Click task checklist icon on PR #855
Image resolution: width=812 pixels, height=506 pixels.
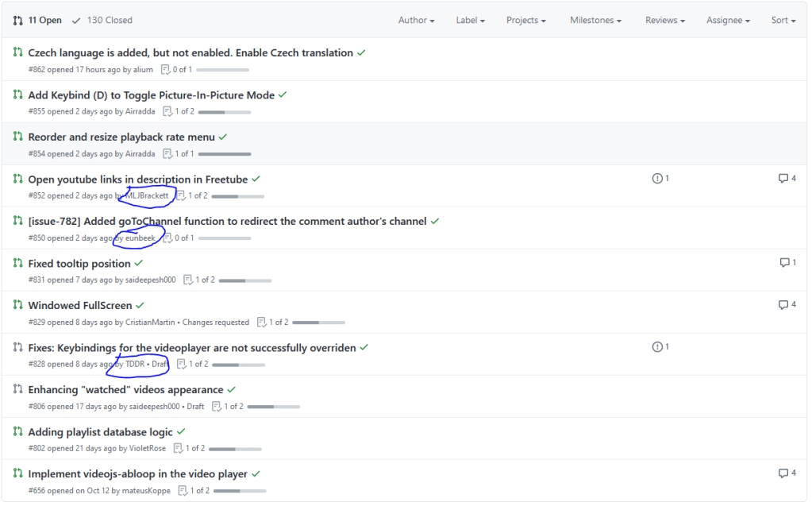[x=167, y=111]
